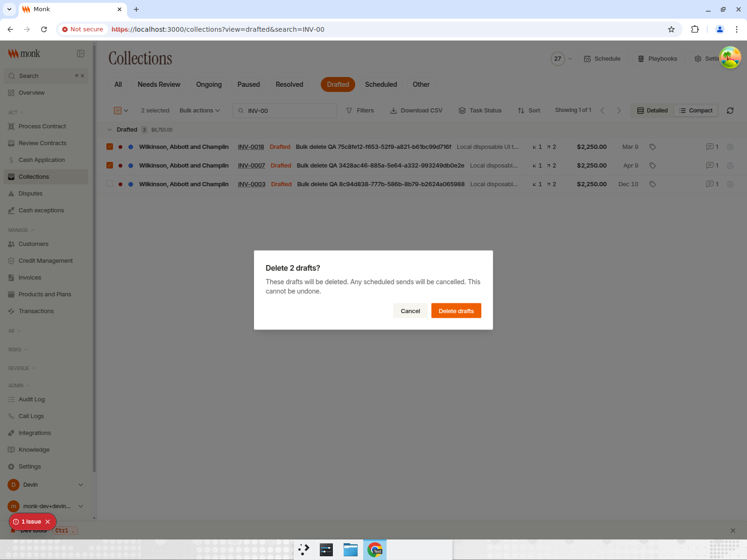Collapse sidebar using panel icon
This screenshot has width=747, height=560.
(81, 54)
